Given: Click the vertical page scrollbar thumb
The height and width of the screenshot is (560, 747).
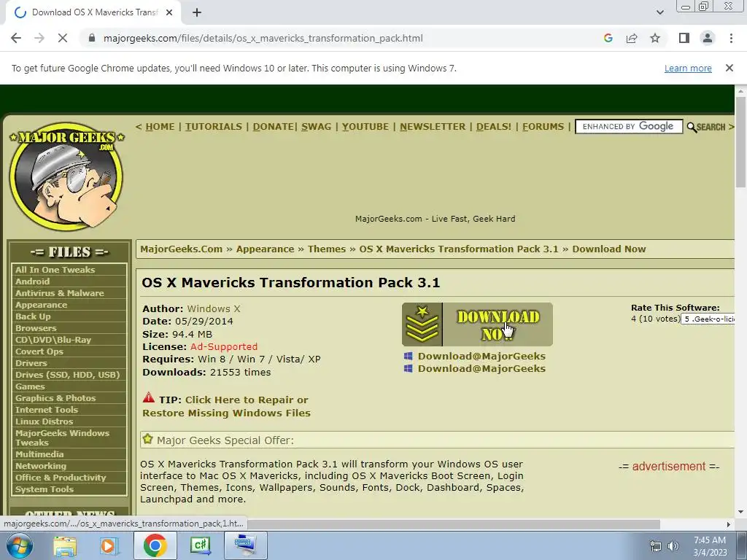Looking at the screenshot, I should coord(740,142).
